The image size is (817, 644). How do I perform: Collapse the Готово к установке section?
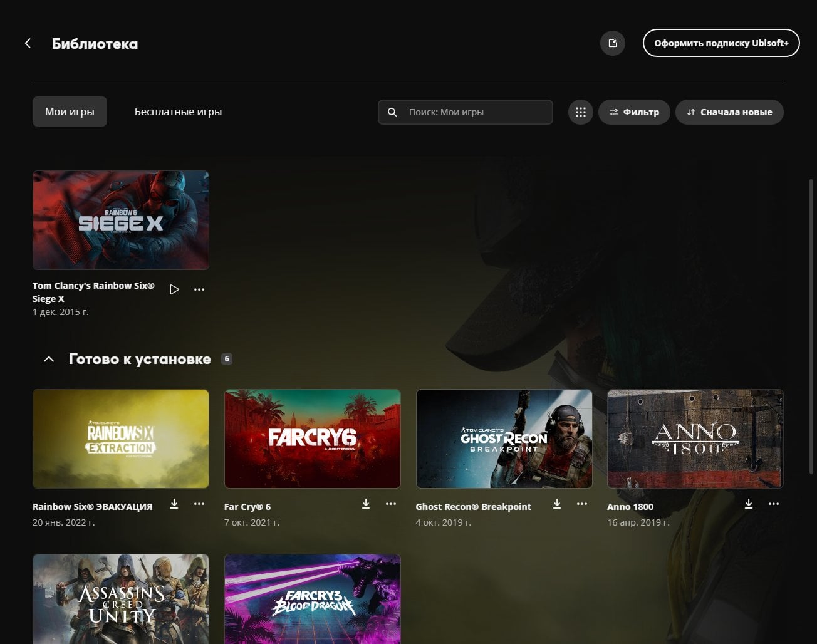(x=49, y=359)
